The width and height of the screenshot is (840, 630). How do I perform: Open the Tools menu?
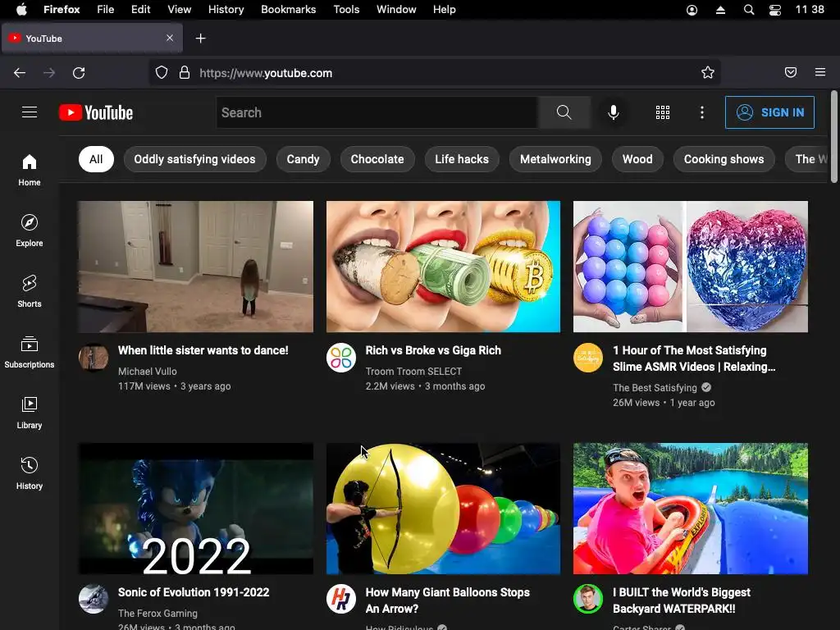pos(346,10)
